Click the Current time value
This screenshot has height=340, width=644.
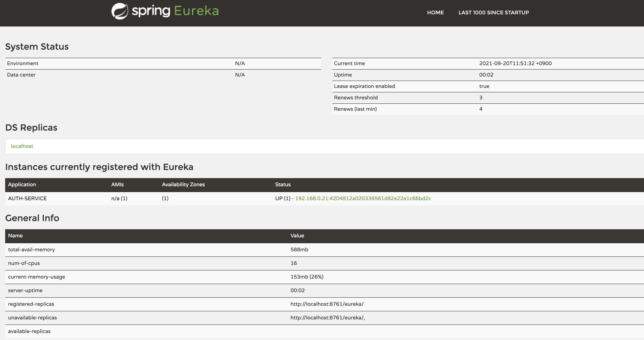click(515, 63)
